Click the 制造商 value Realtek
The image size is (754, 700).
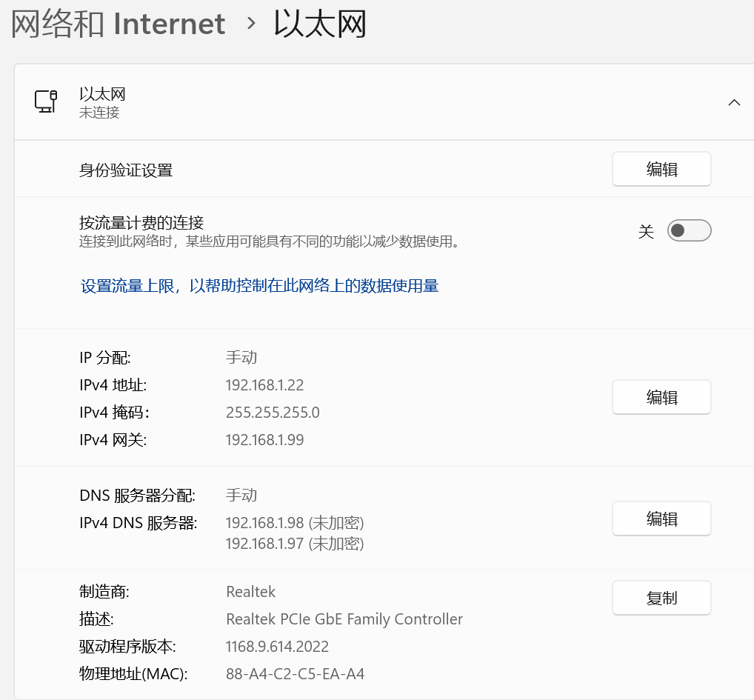point(250,591)
